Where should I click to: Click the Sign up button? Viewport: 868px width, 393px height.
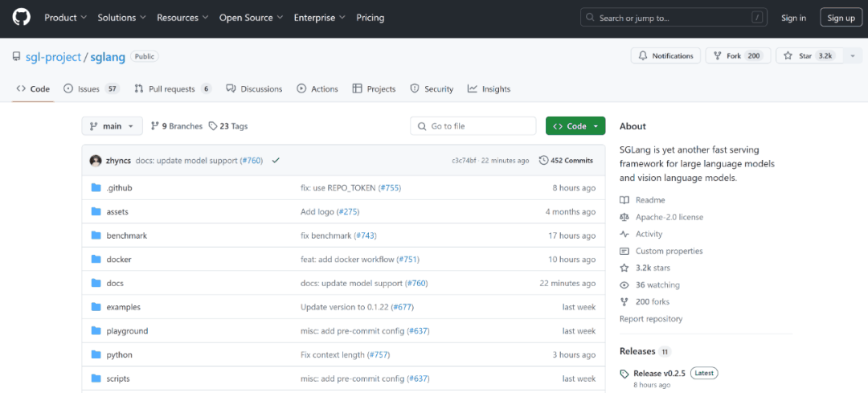point(841,18)
